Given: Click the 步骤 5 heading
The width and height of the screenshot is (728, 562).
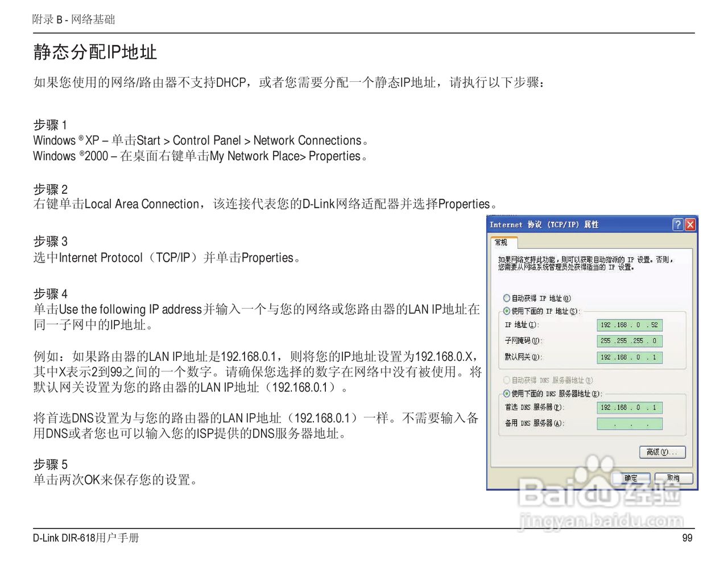Looking at the screenshot, I should pyautogui.click(x=50, y=464).
